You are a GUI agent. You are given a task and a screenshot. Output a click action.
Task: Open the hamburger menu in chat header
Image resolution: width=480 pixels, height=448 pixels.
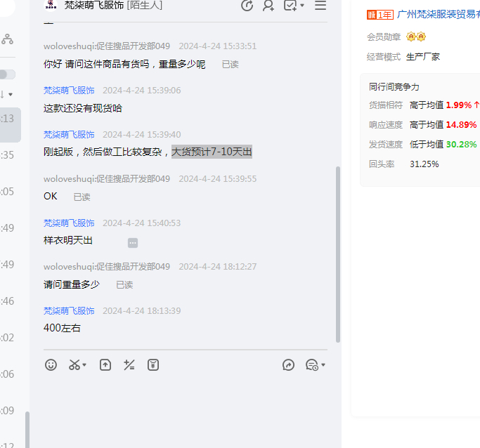point(320,6)
